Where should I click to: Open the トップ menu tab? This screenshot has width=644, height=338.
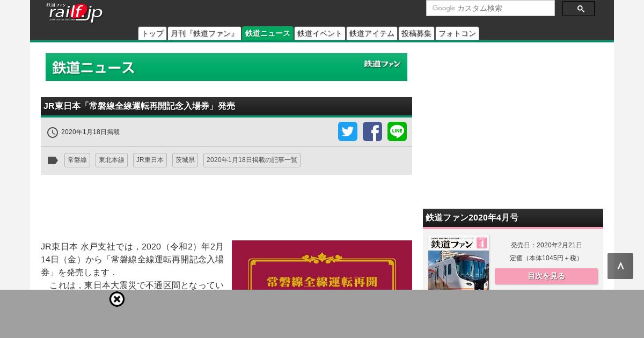coord(152,33)
